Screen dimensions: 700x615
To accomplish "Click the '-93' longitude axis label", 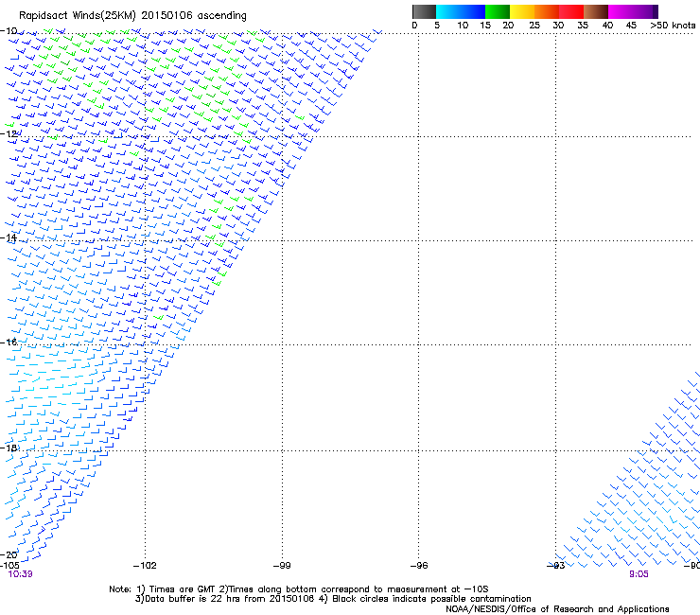I will tap(556, 566).
